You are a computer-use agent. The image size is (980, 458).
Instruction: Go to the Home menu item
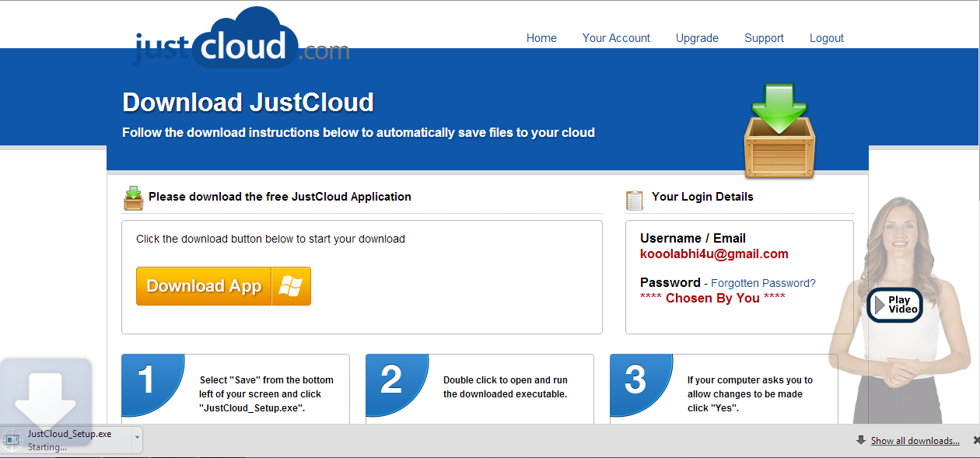coord(541,38)
